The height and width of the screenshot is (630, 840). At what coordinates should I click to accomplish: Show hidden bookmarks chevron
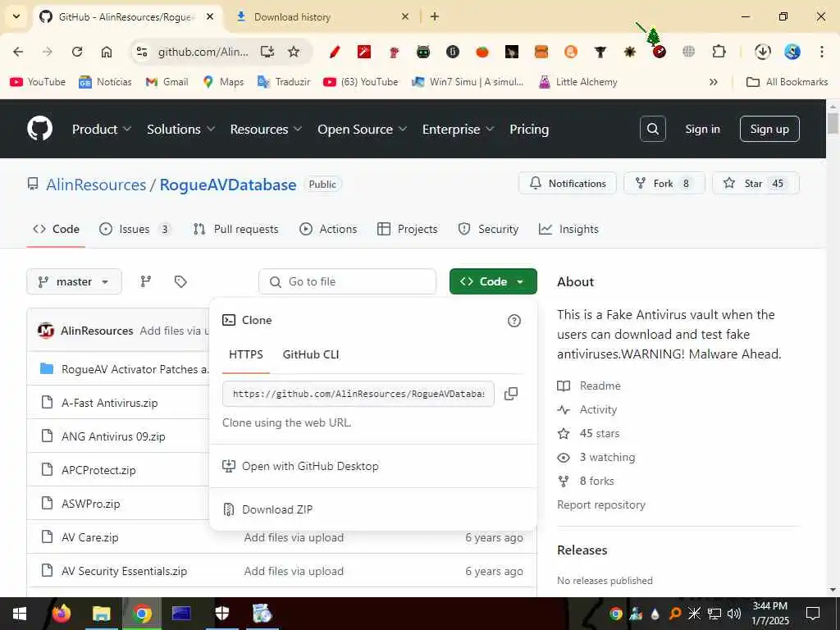(x=713, y=82)
